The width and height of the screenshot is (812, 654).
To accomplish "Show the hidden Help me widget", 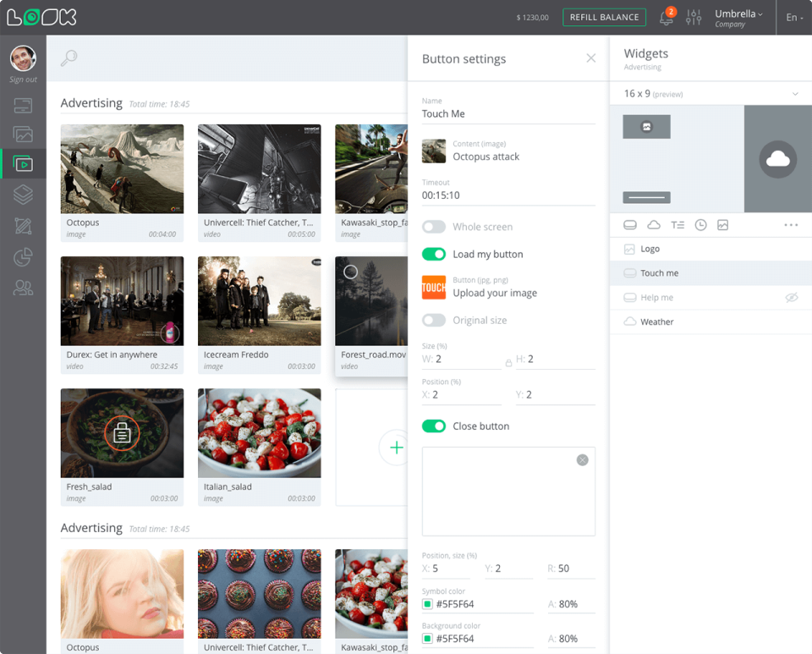I will [792, 297].
